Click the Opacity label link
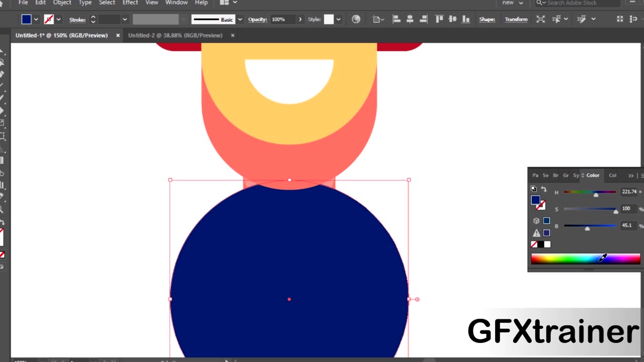The height and width of the screenshot is (362, 644). pyautogui.click(x=257, y=20)
